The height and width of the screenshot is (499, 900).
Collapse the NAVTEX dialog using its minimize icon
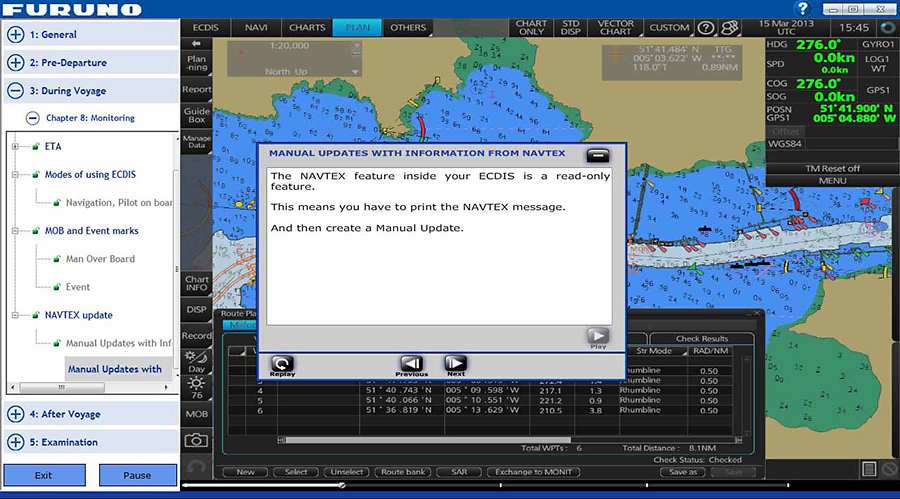point(598,155)
